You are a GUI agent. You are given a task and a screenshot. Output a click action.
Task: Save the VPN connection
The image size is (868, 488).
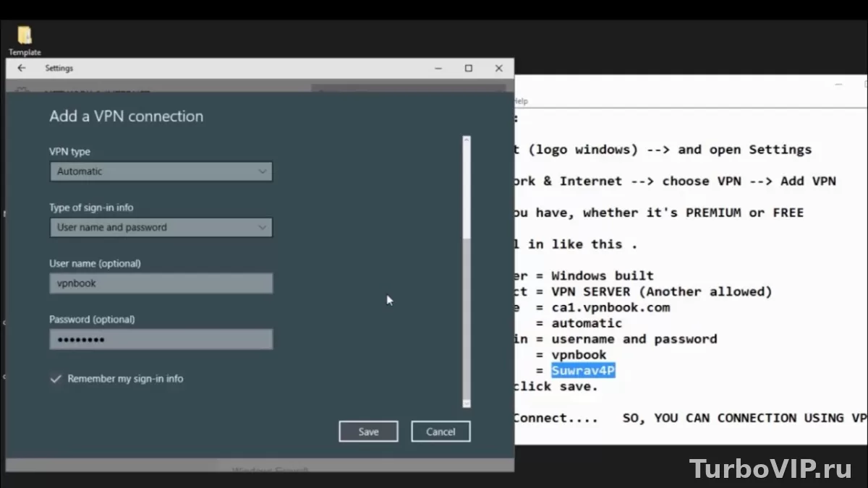pos(368,432)
